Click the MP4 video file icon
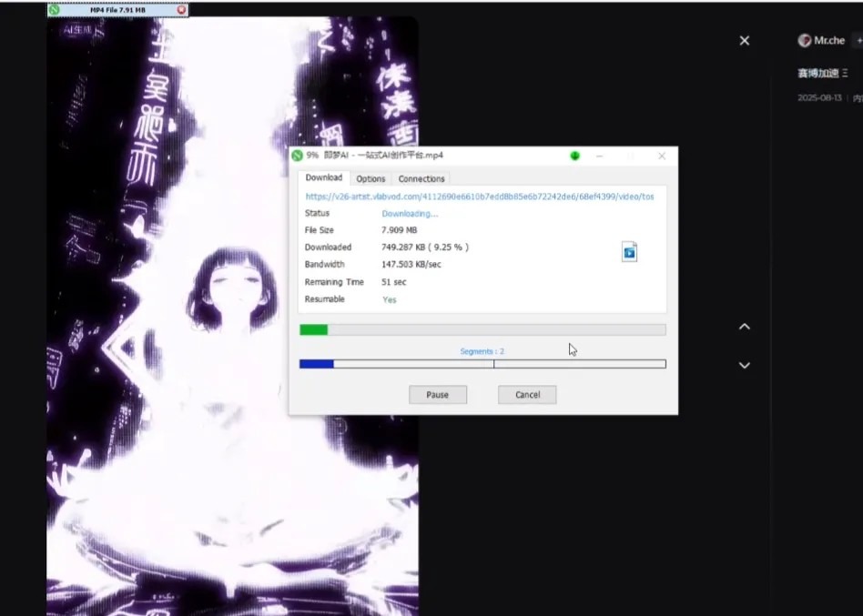Viewport: 863px width, 616px height. tap(629, 252)
